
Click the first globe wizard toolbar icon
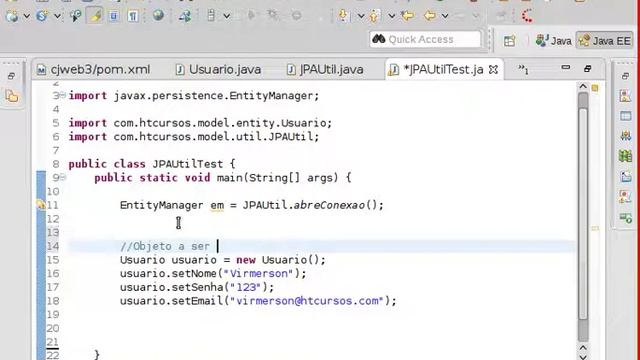point(12,16)
